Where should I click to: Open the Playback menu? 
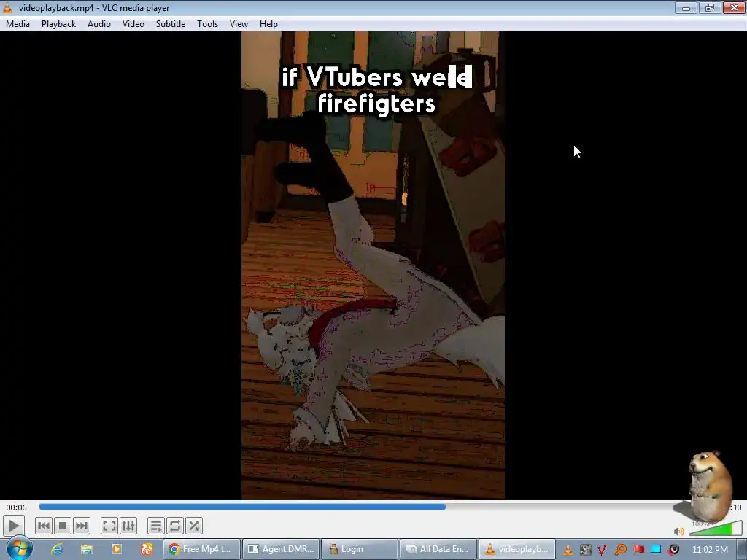click(58, 24)
